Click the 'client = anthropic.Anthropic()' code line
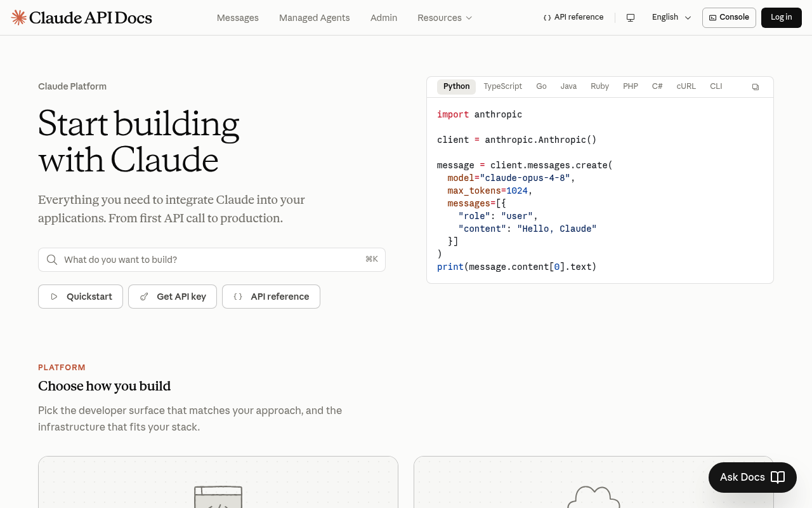 point(517,140)
